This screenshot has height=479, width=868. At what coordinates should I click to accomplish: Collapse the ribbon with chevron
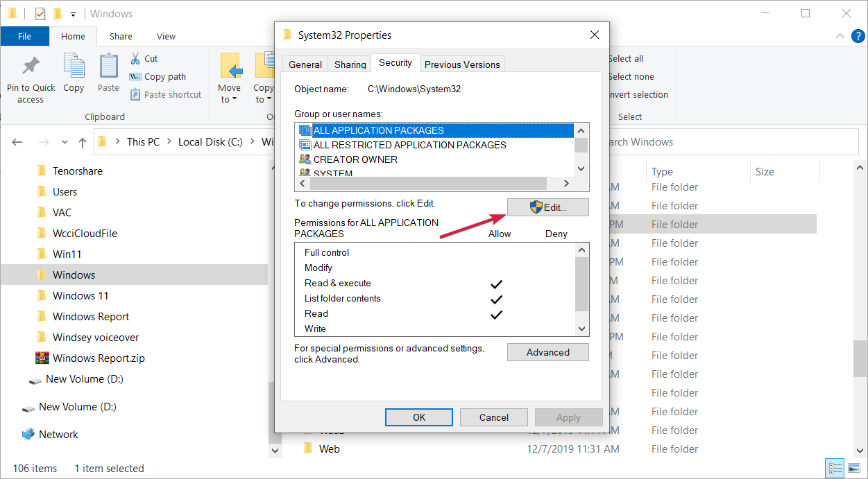[840, 37]
